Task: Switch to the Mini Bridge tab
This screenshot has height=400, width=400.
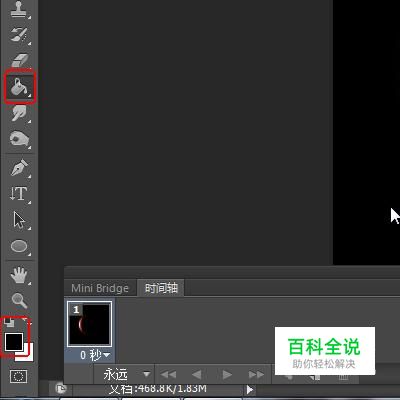Action: 100,288
